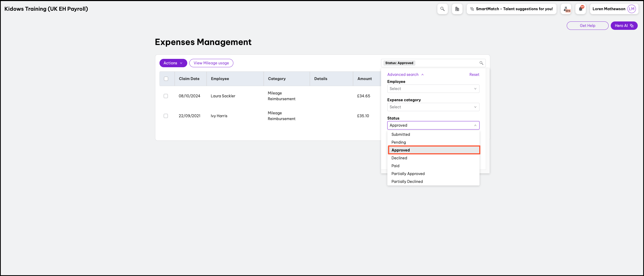Click the search icon in filter box
Screen dimensions: 644x276
click(481, 63)
